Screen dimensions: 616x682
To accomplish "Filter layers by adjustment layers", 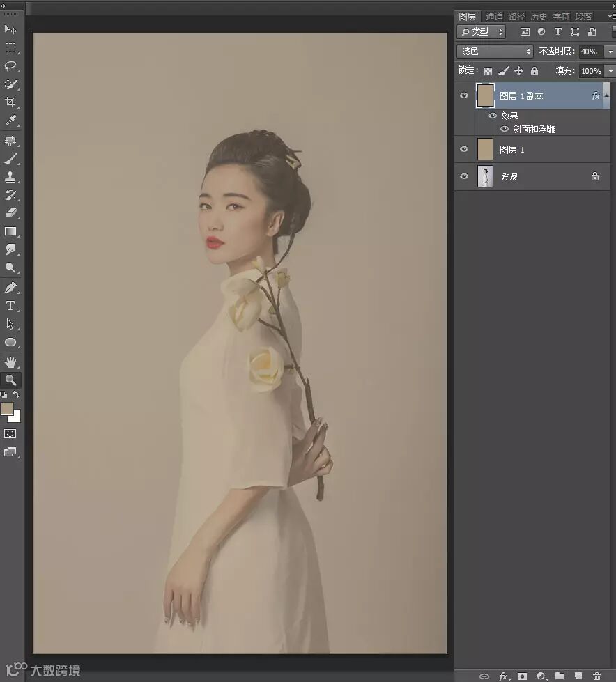I will 541,32.
